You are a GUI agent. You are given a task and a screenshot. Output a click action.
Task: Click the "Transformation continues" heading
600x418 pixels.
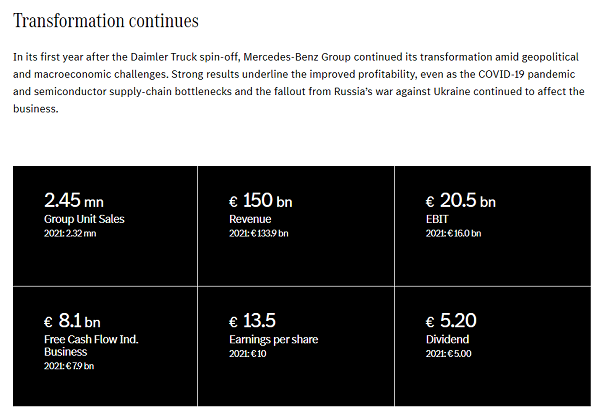pos(106,21)
